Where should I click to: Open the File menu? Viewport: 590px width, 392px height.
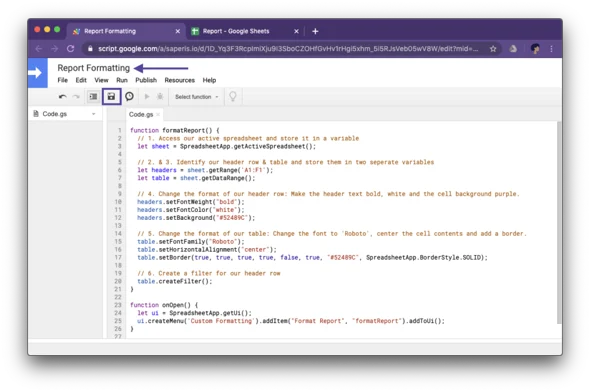coord(62,80)
